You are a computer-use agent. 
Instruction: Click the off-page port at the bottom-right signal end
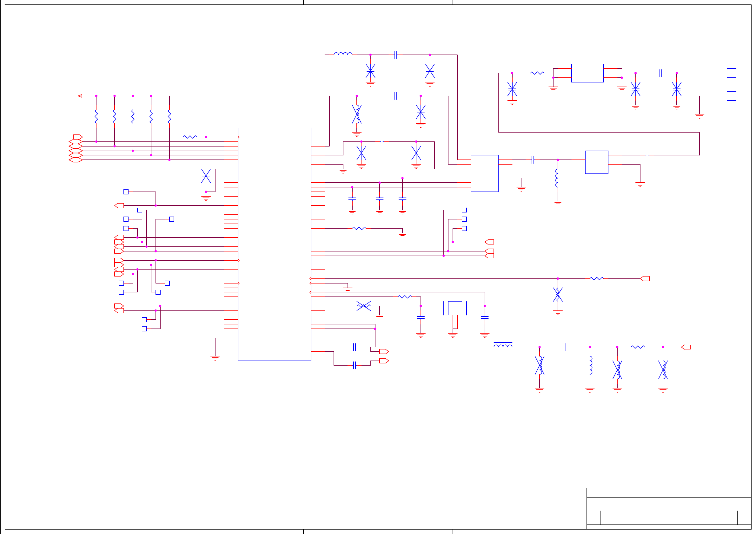[686, 347]
